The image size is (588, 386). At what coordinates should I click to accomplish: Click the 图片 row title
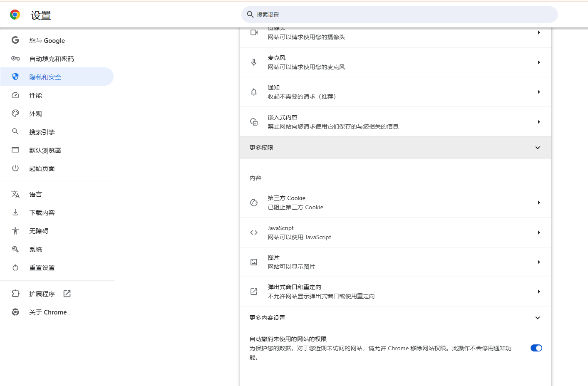[273, 257]
